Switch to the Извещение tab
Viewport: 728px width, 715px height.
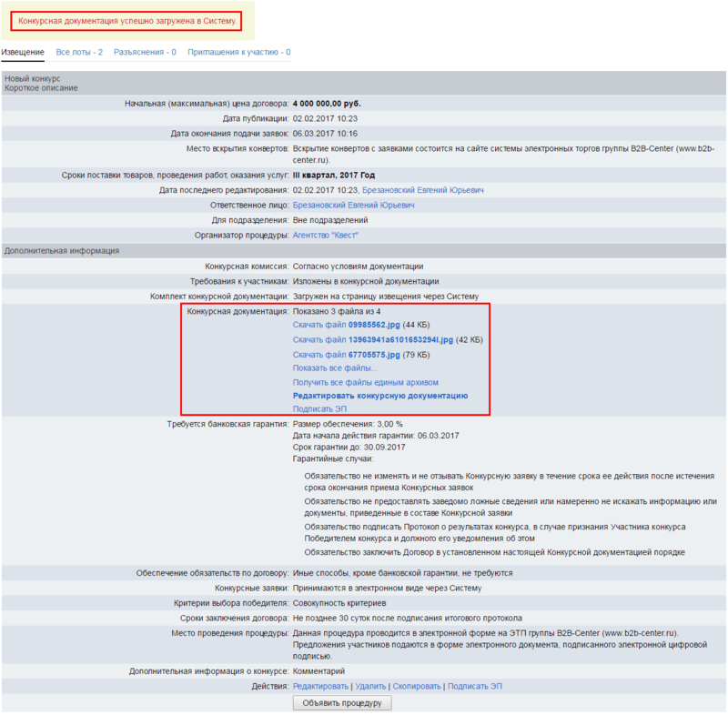[x=23, y=53]
